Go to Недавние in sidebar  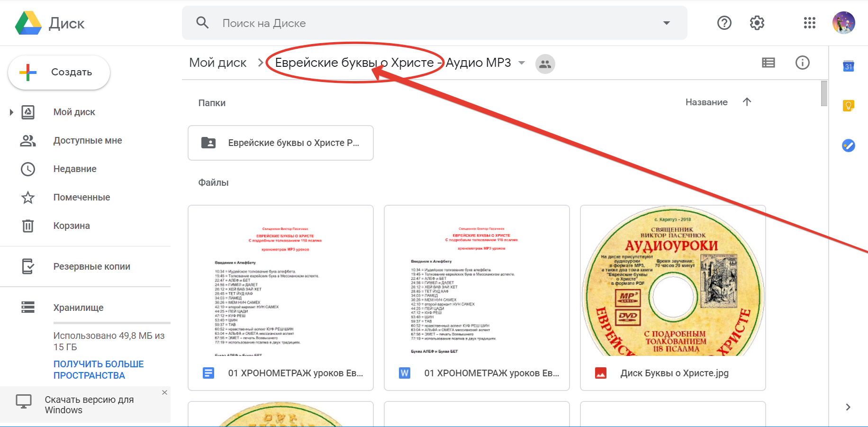(x=75, y=169)
